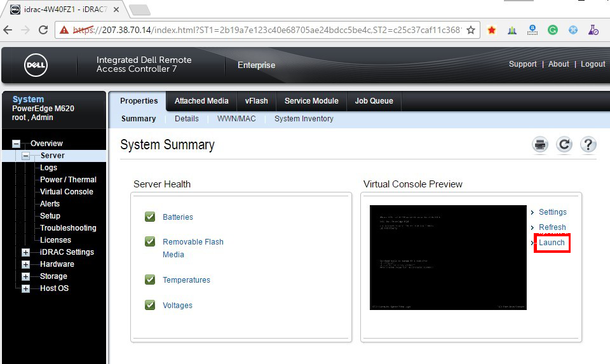This screenshot has width=610, height=364.
Task: Open Alerts in the navigation tree
Action: click(50, 204)
